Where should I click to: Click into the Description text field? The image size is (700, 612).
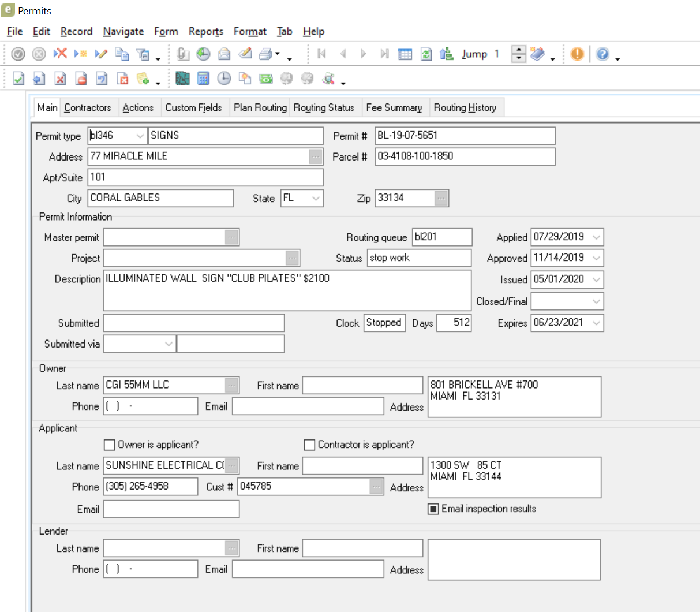[x=287, y=290]
